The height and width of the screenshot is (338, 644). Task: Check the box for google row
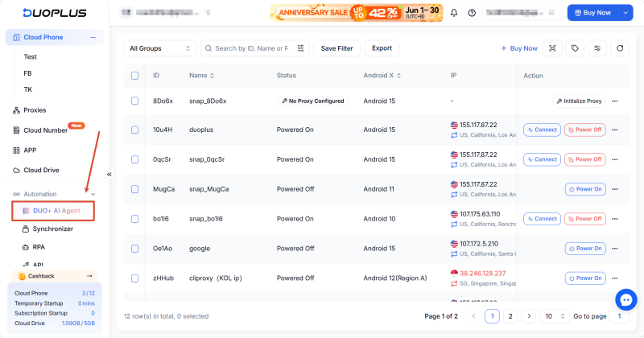[x=134, y=249]
